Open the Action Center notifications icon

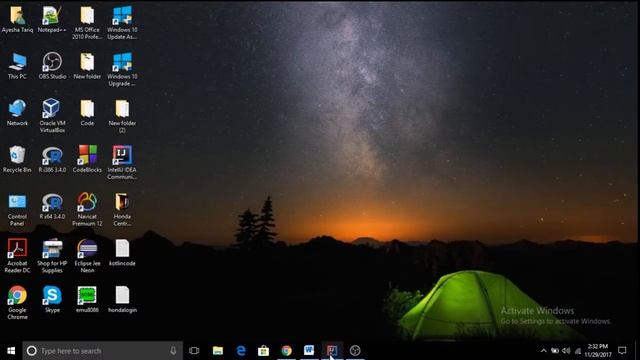[622, 351]
